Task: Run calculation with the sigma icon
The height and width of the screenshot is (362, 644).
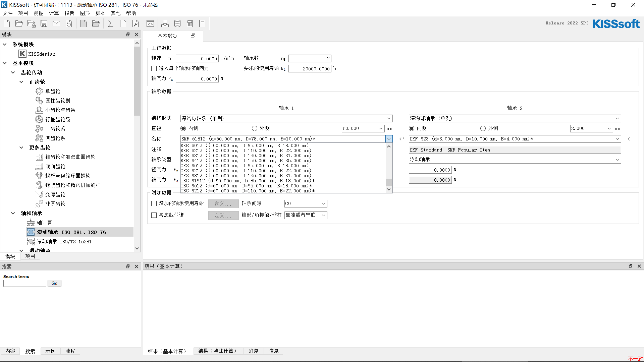Action: click(111, 23)
